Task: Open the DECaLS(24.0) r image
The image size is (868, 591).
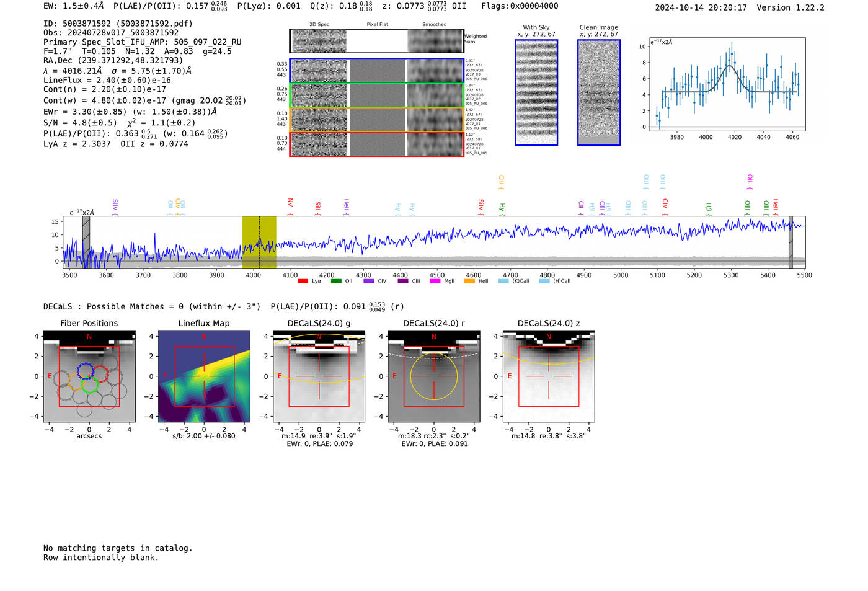Action: (x=433, y=376)
